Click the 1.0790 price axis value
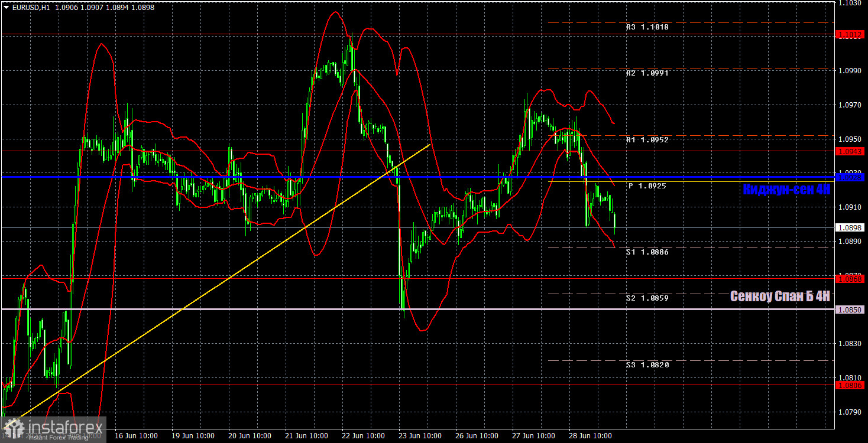Screen dimensions: 868x443 [x=850, y=412]
